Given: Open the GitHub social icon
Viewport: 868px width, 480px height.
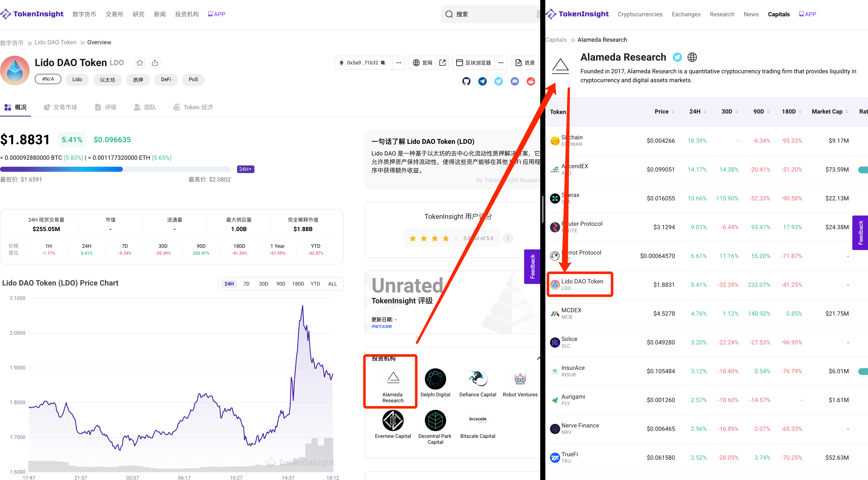Looking at the screenshot, I should click(466, 81).
